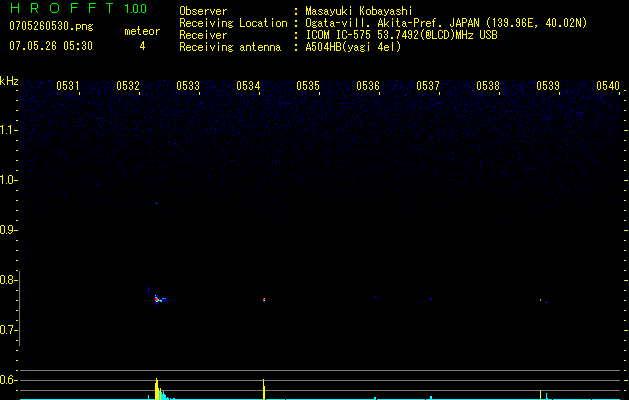Select the Ogata-vill. Akita-Pref. JAPAN location text
The image size is (629, 400).
click(x=446, y=23)
